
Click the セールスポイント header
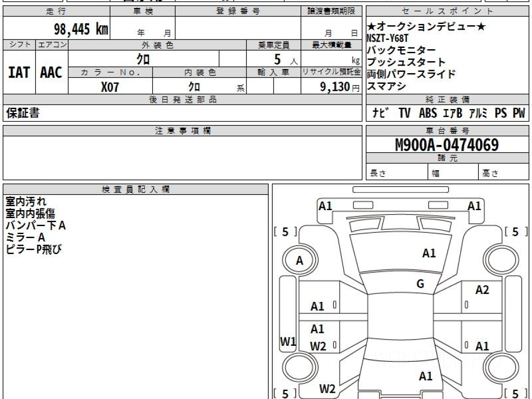447,12
